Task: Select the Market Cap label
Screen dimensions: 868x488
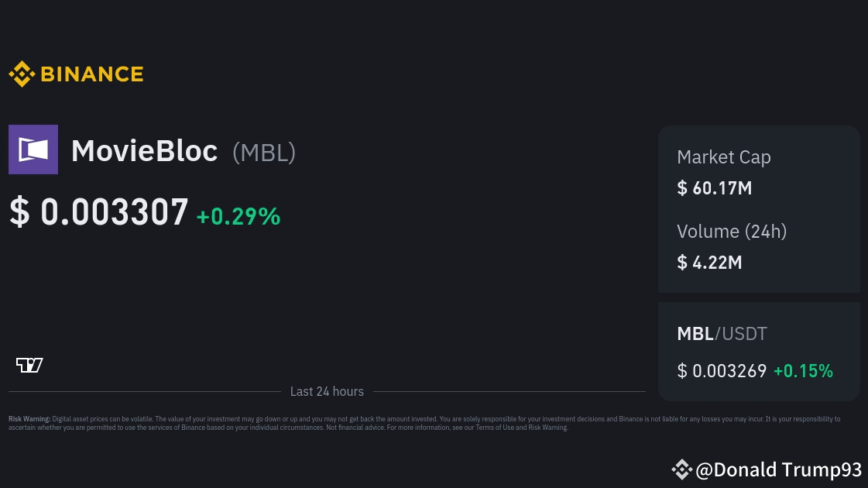Action: 724,157
